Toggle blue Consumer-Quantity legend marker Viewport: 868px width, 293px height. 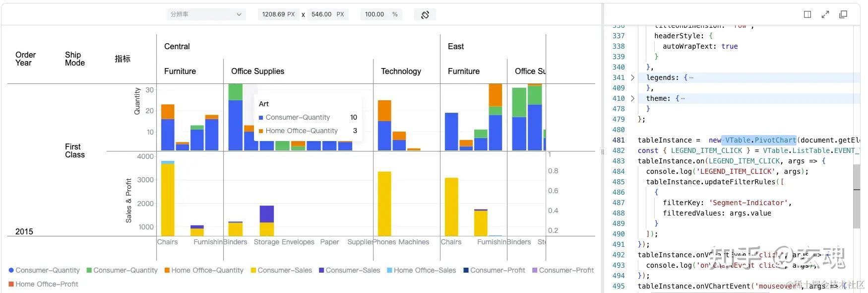point(11,270)
